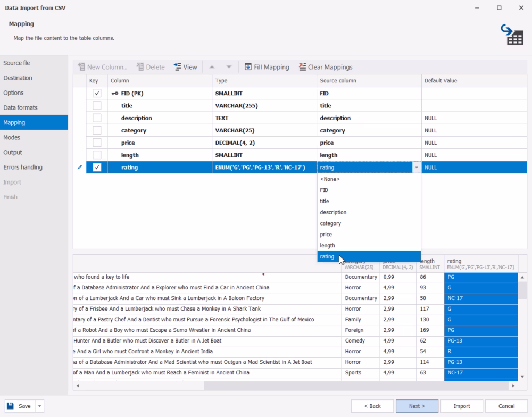Screen dimensions: 532x417
Task: Select rating in source column dropdown list
Action: pos(369,256)
